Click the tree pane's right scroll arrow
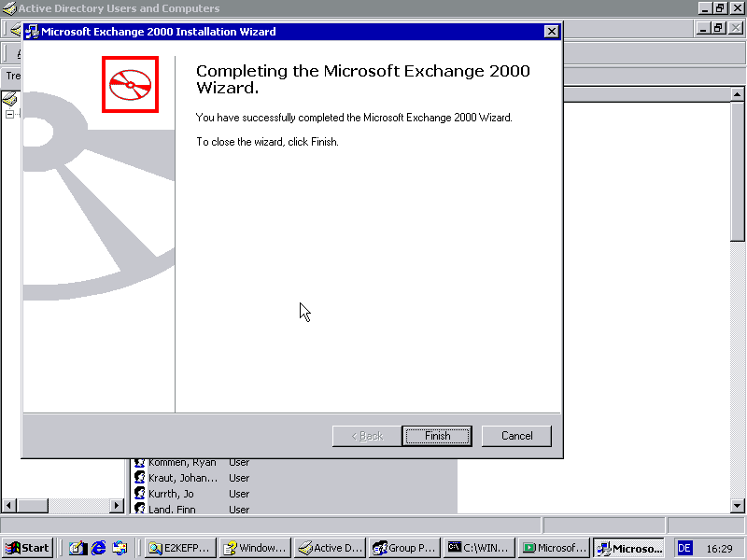747x560 pixels. [116, 505]
